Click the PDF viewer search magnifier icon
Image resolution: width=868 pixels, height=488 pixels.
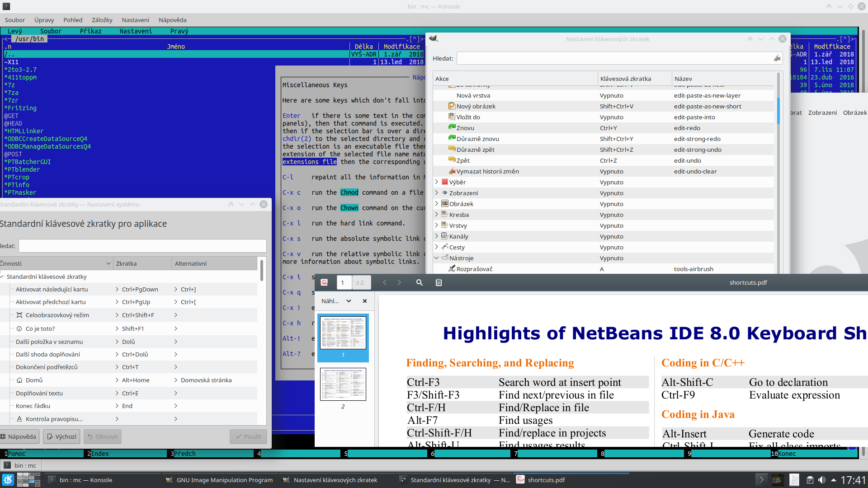pyautogui.click(x=420, y=282)
